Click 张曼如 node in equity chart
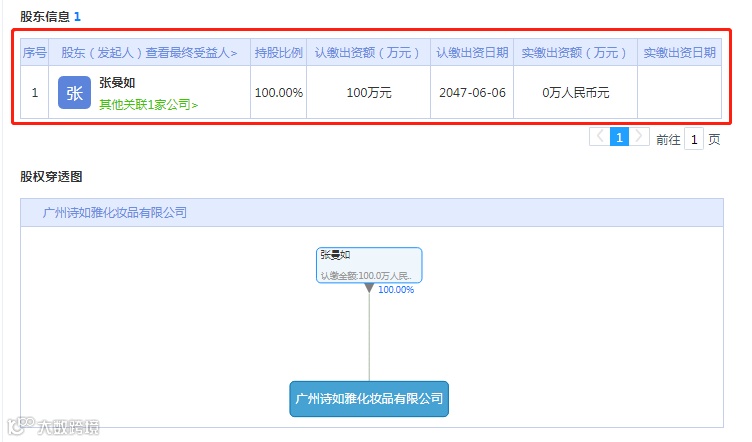Image resolution: width=752 pixels, height=442 pixels. (x=369, y=265)
